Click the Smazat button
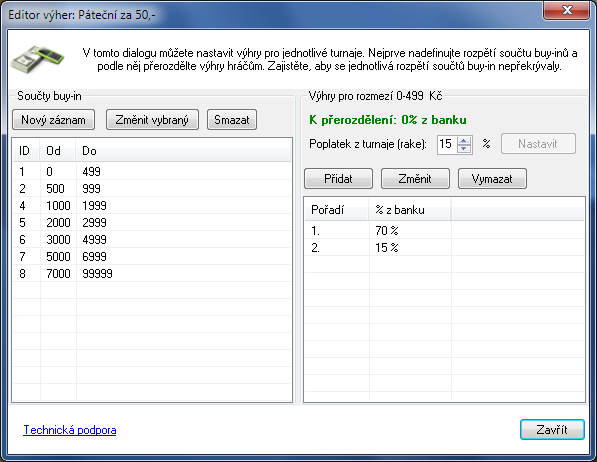Viewport: 597px width, 462px height. click(x=232, y=120)
